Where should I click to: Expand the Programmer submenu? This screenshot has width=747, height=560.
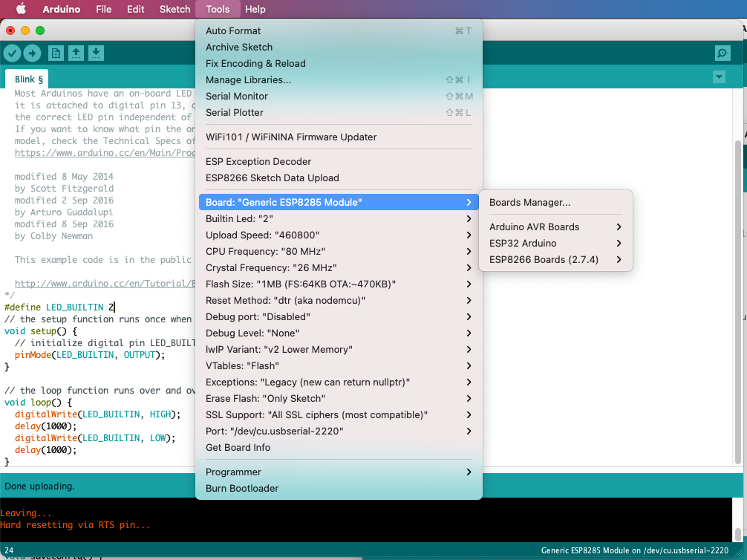pos(339,472)
